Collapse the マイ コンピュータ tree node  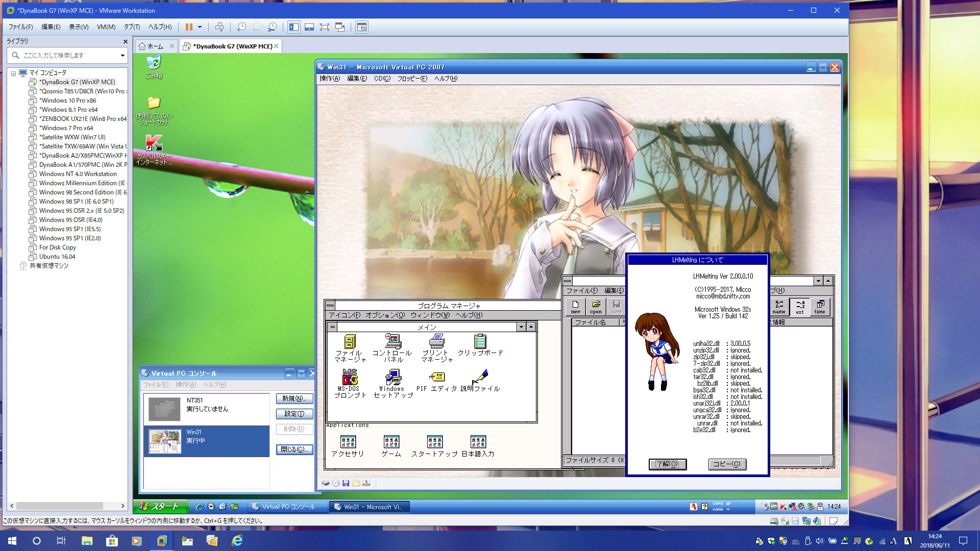14,73
